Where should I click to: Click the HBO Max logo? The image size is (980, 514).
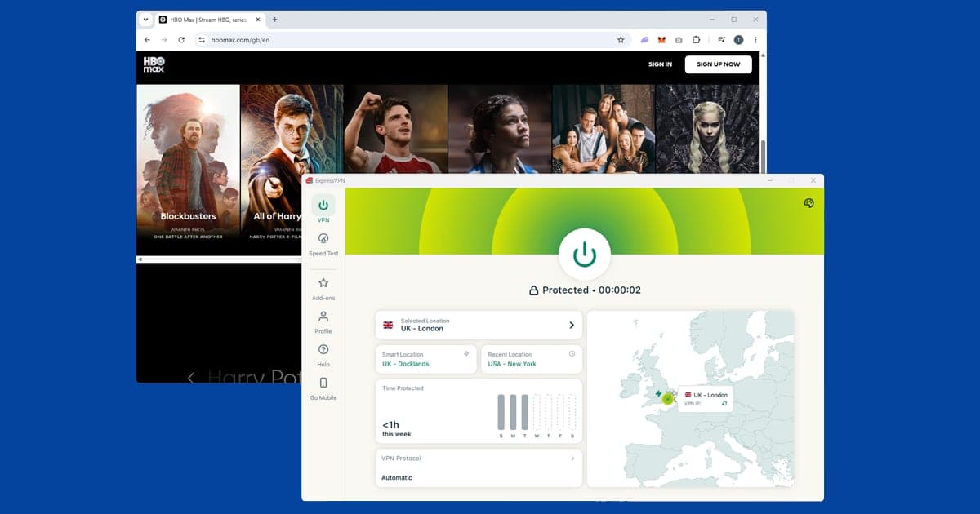pyautogui.click(x=154, y=64)
